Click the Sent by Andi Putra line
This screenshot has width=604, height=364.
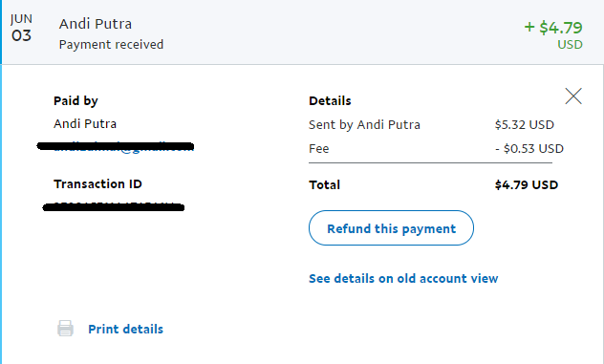pyautogui.click(x=364, y=125)
